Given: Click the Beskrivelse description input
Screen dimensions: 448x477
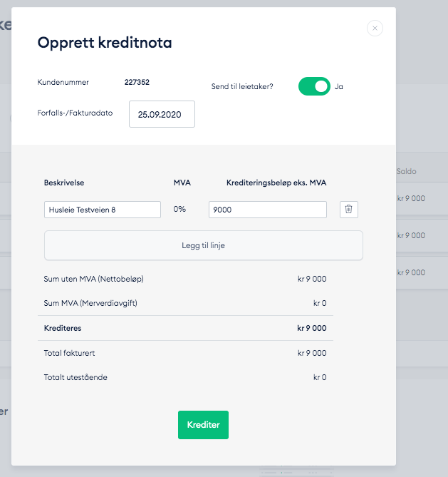Looking at the screenshot, I should [103, 210].
